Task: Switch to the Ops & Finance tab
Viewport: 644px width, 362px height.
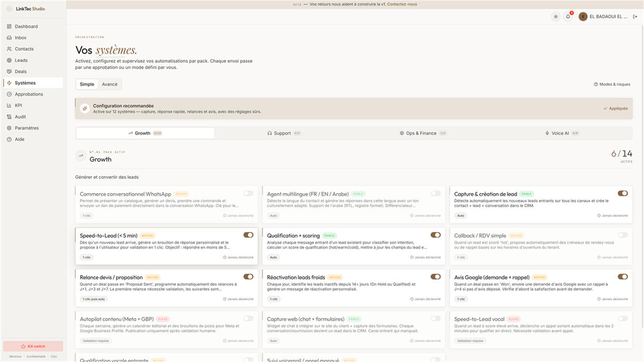Action: (423, 133)
